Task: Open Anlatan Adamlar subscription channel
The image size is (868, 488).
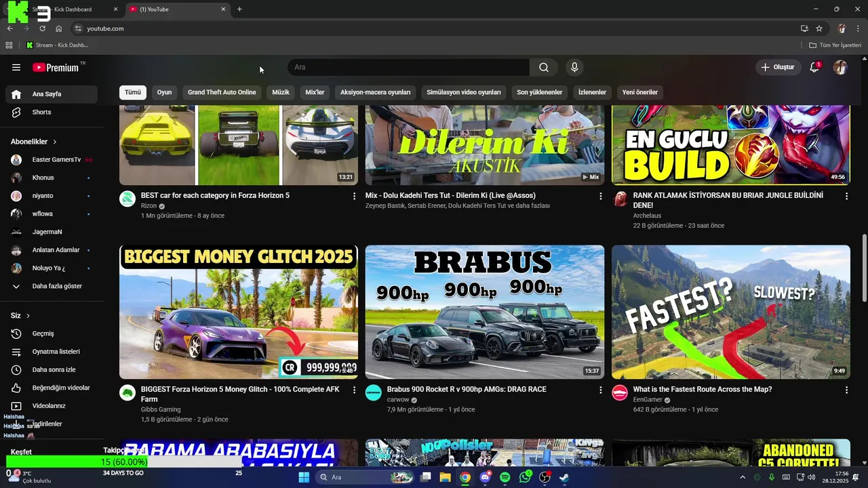Action: click(52, 250)
